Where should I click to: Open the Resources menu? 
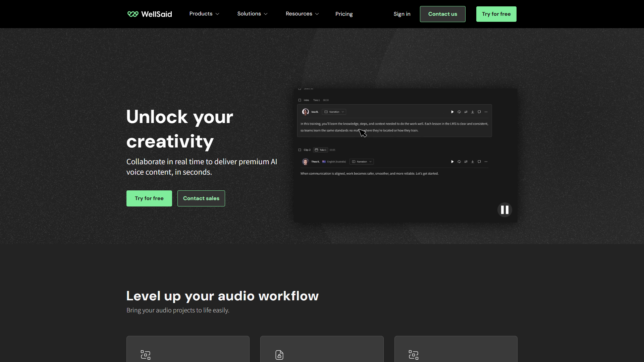tap(302, 14)
